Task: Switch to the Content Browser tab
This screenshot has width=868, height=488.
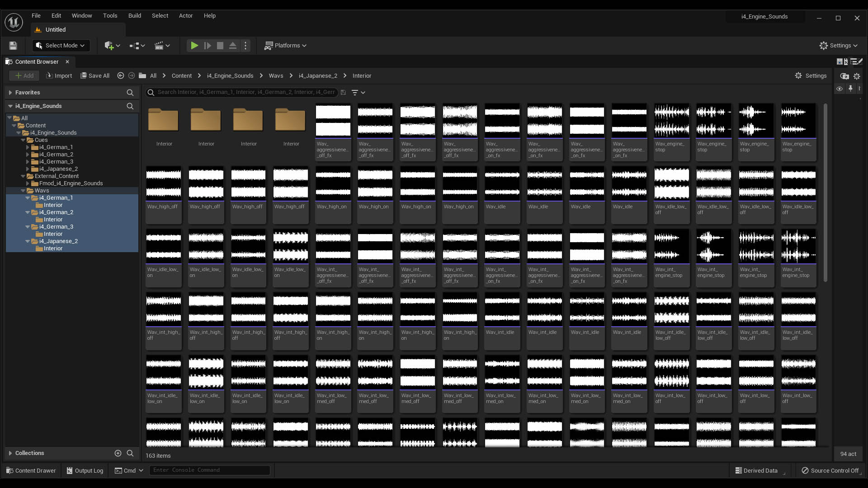Action: [36, 62]
